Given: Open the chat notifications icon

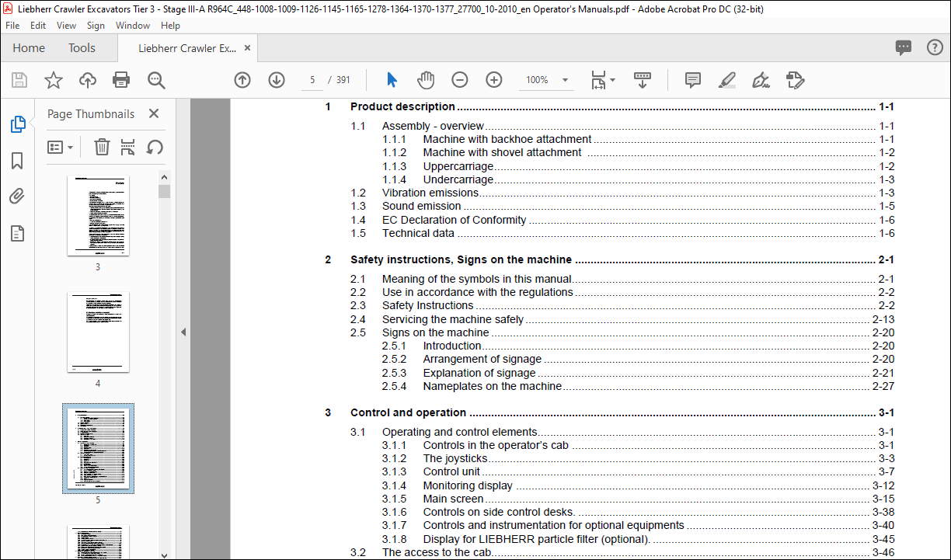Looking at the screenshot, I should pos(904,47).
